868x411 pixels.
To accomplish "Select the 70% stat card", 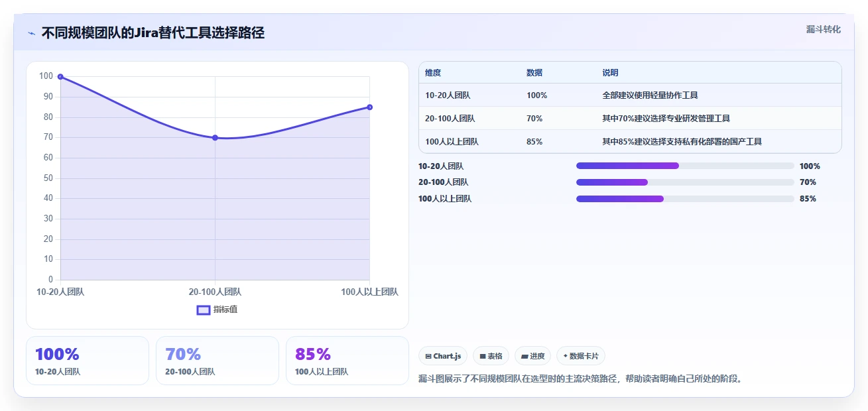I will coord(217,361).
